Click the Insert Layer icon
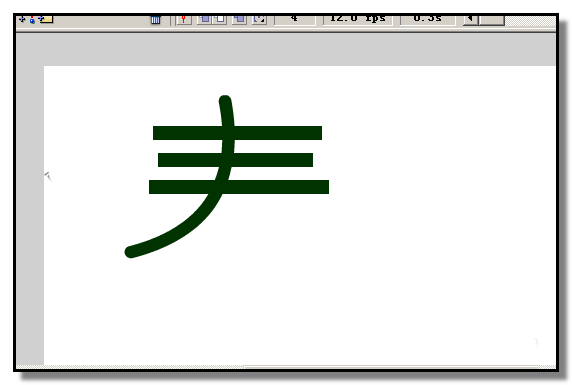The width and height of the screenshot is (572, 385). pos(22,19)
